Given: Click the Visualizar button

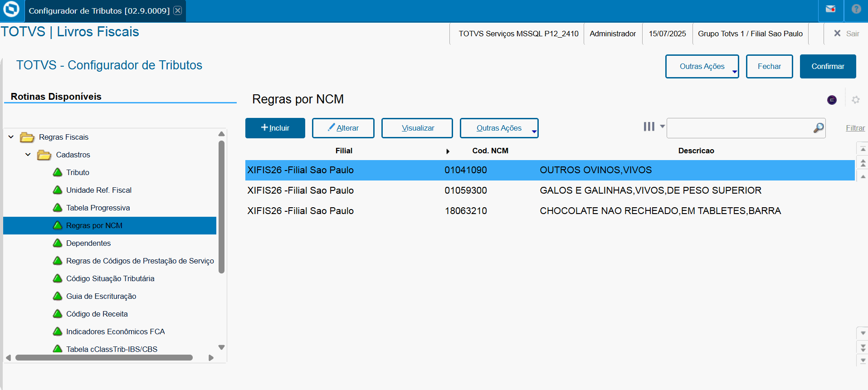Looking at the screenshot, I should pyautogui.click(x=417, y=128).
